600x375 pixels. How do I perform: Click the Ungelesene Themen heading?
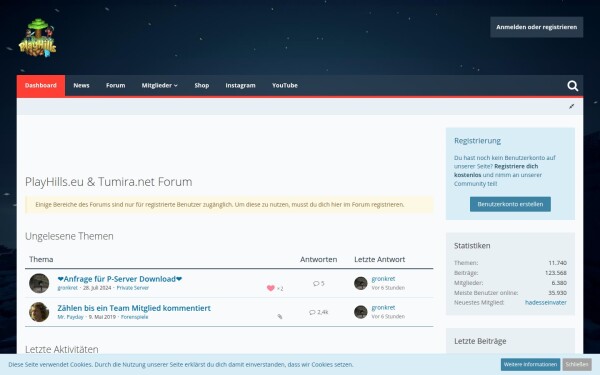coord(69,236)
